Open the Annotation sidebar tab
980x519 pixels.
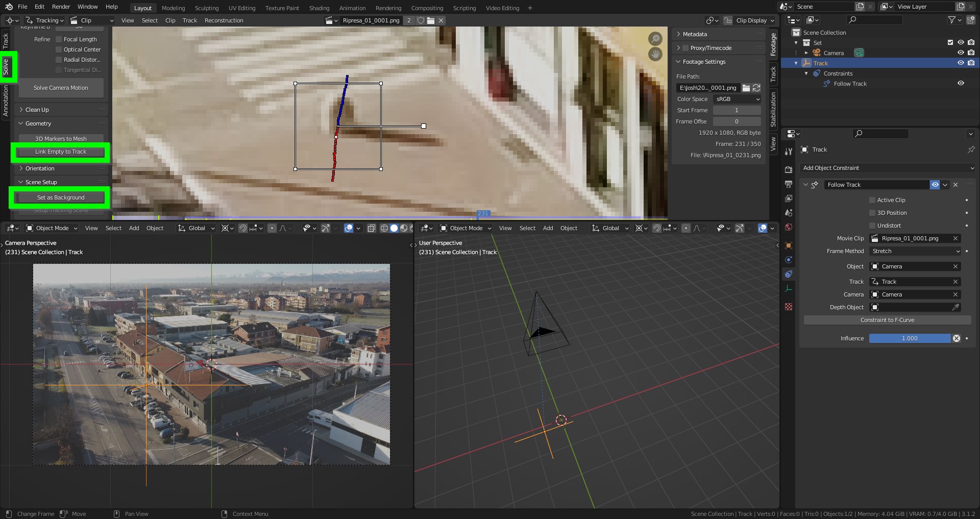pos(6,101)
